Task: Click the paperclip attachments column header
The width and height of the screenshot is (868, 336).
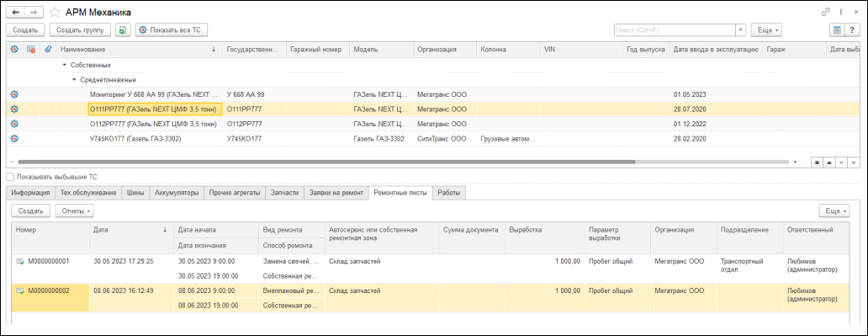Action: [48, 50]
